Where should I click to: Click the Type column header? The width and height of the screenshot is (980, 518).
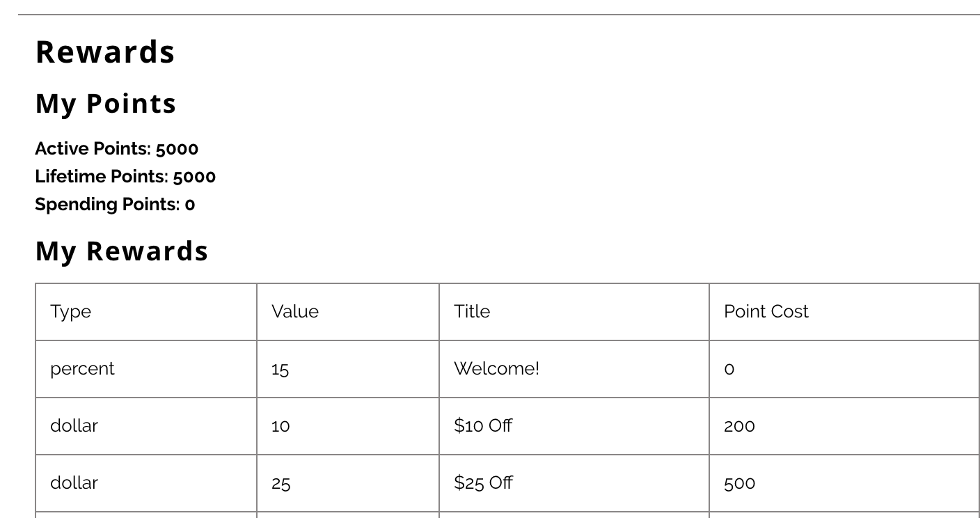(70, 311)
